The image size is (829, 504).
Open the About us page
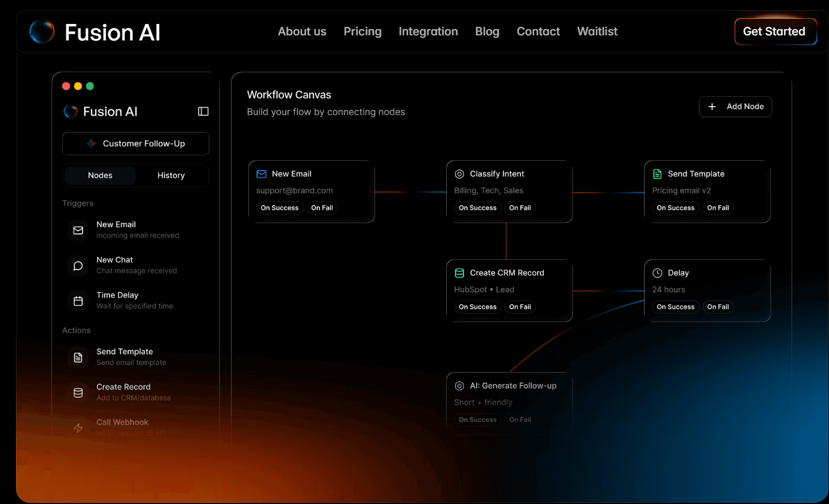click(302, 31)
